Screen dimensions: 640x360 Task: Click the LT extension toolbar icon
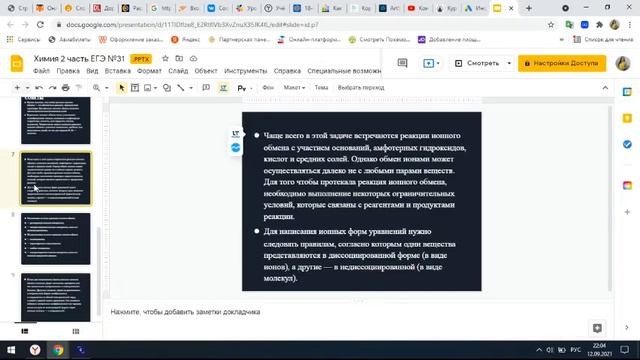coord(223,88)
